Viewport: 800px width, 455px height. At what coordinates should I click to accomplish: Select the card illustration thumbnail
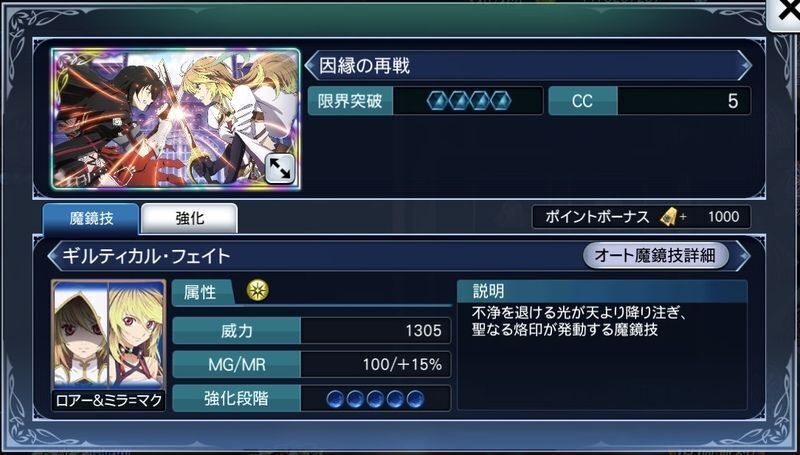point(176,118)
